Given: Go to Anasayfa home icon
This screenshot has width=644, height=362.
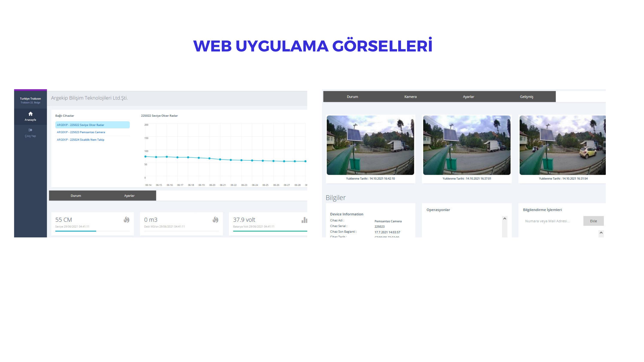Looking at the screenshot, I should [x=30, y=114].
